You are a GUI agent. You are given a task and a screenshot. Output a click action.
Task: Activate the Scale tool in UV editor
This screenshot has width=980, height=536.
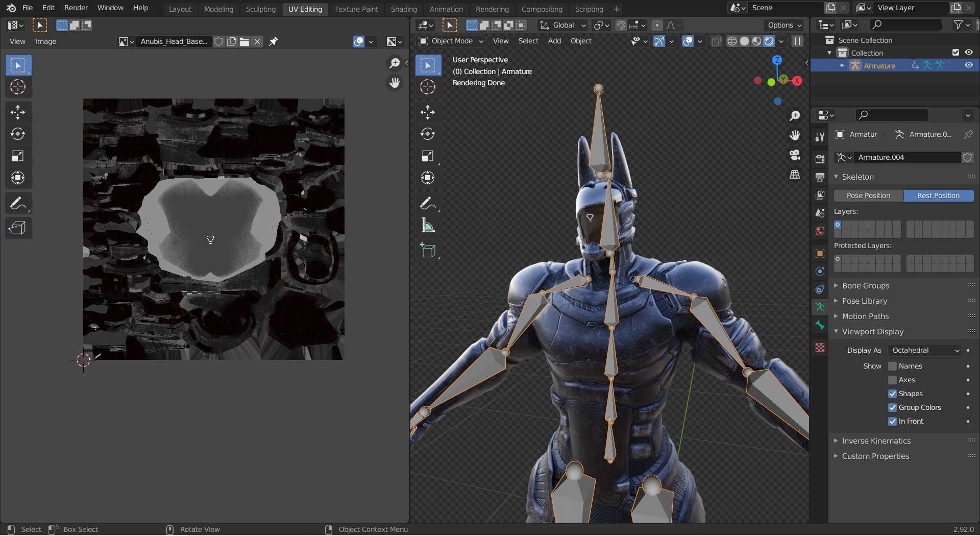[18, 156]
